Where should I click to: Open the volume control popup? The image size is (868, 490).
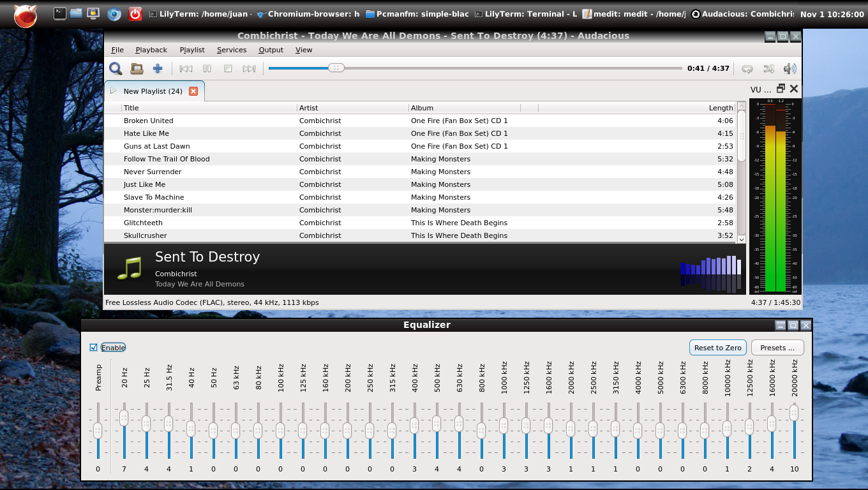(x=789, y=69)
